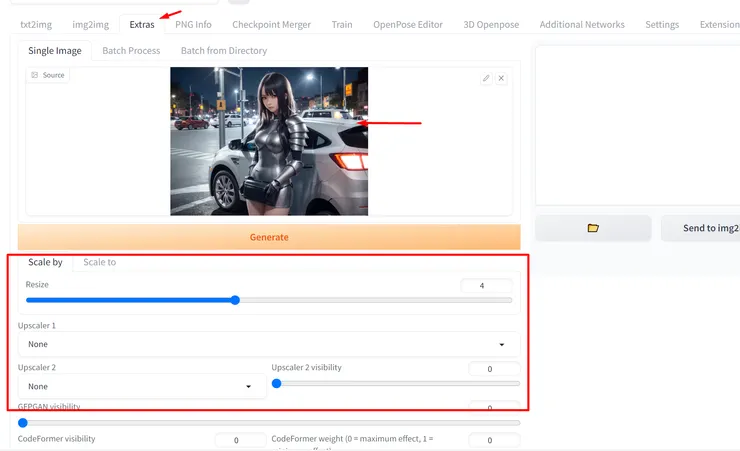
Task: Click the source image thumbnail
Action: pos(269,141)
